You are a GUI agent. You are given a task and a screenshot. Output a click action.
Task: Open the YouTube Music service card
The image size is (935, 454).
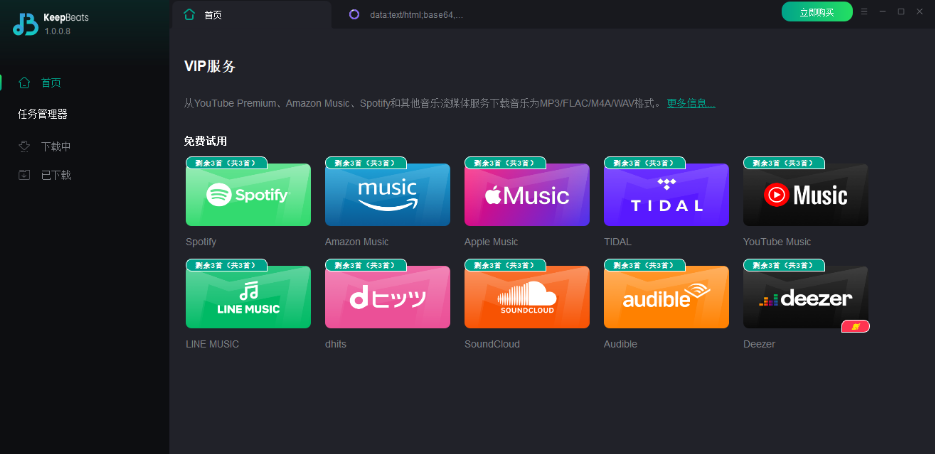coord(806,194)
